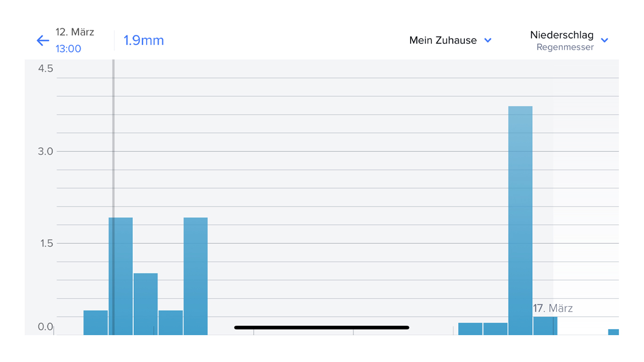Tap the vertical grey cursor line
Image resolution: width=644 pixels, height=362 pixels.
113,141
